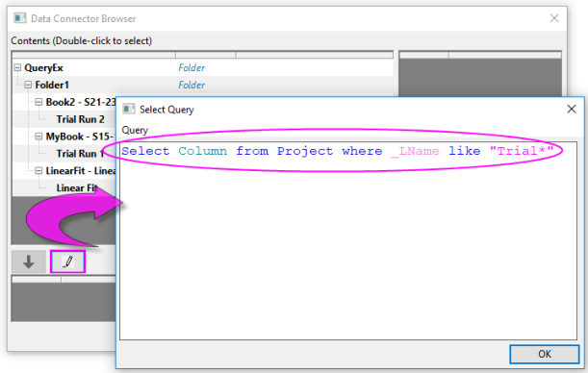This screenshot has height=373, width=588.
Task: Select the LinearFit workbook item
Action: [81, 171]
